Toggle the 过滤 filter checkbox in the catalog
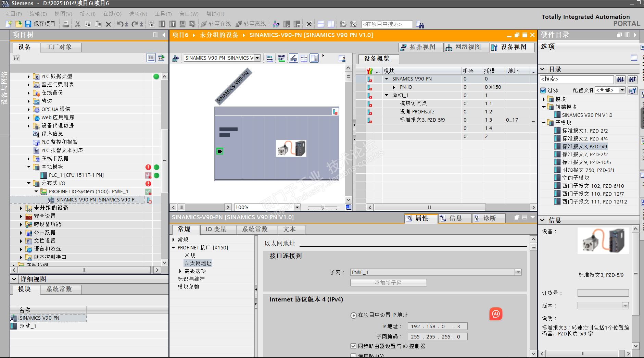The height and width of the screenshot is (358, 644). (543, 90)
